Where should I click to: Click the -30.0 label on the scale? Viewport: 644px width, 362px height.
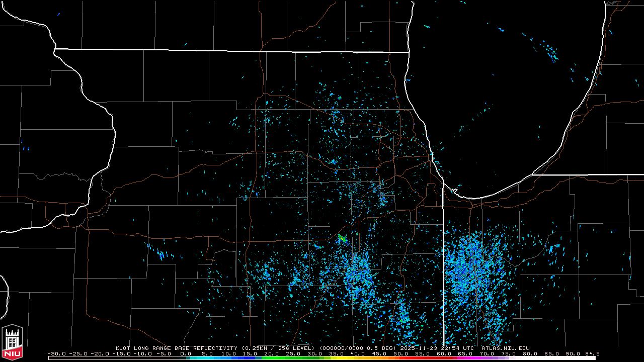click(57, 353)
